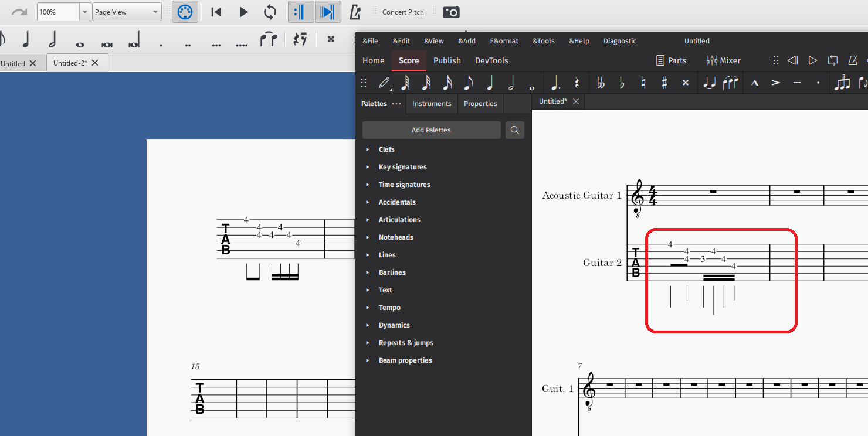Select the quarter rest icon
The height and width of the screenshot is (436, 868).
pyautogui.click(x=577, y=83)
